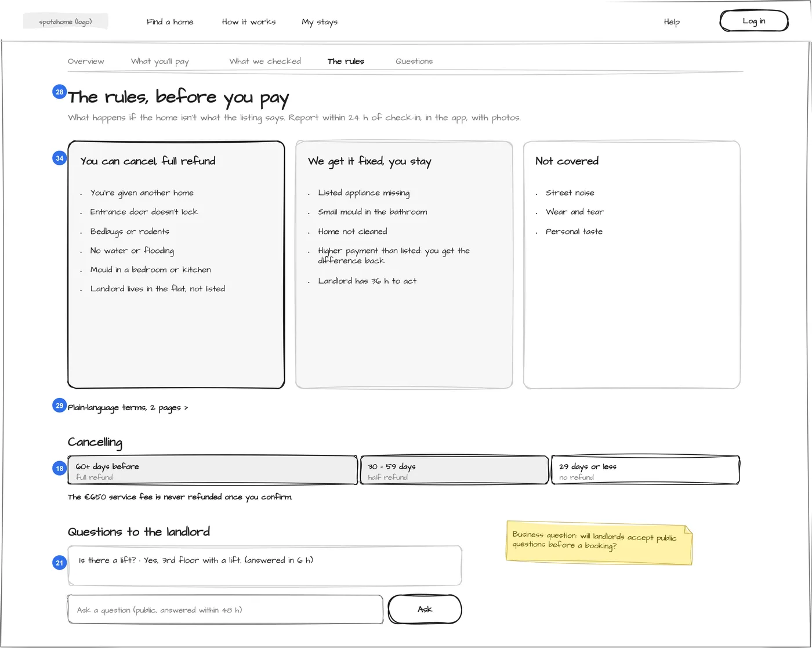The width and height of the screenshot is (812, 648).
Task: Click the €650 service fee notice text
Action: click(180, 497)
